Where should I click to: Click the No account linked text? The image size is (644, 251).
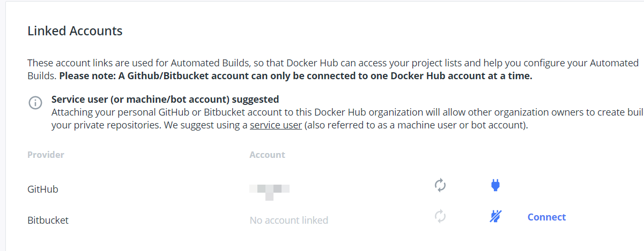(288, 220)
